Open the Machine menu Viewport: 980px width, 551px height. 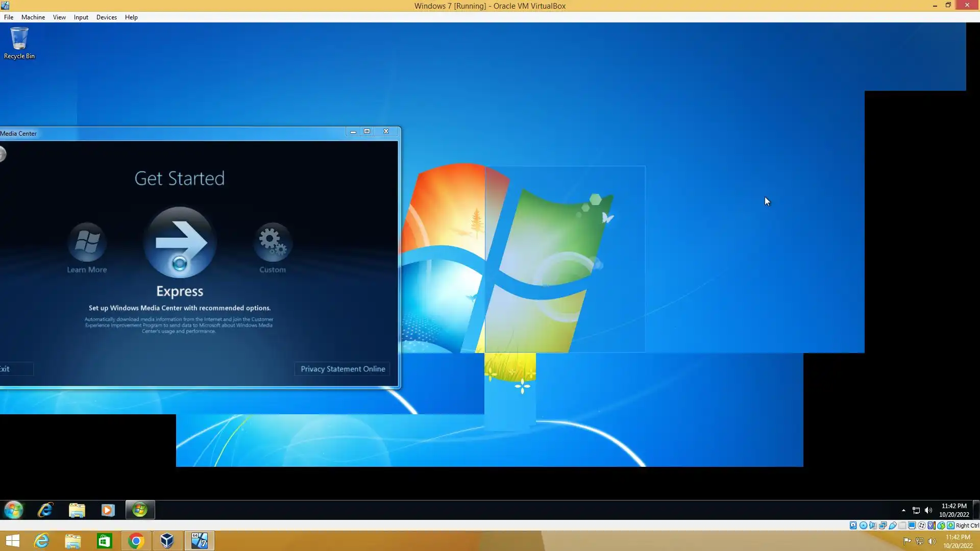coord(33,17)
